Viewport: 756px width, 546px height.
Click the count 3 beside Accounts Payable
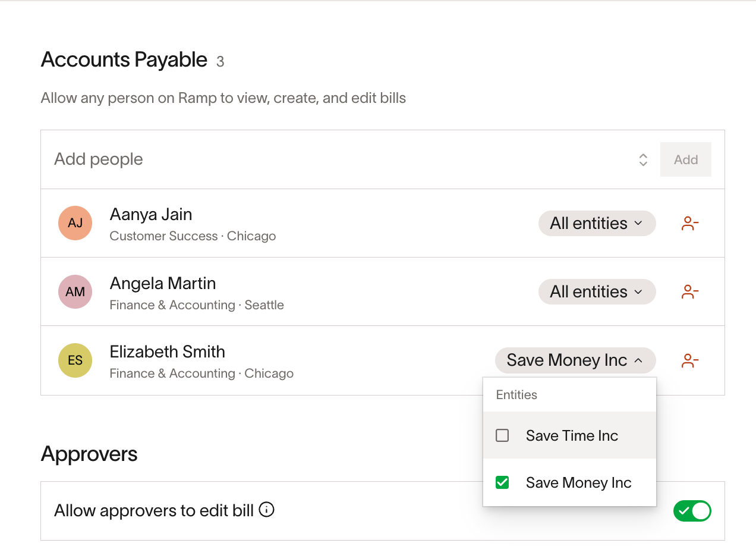pyautogui.click(x=220, y=62)
